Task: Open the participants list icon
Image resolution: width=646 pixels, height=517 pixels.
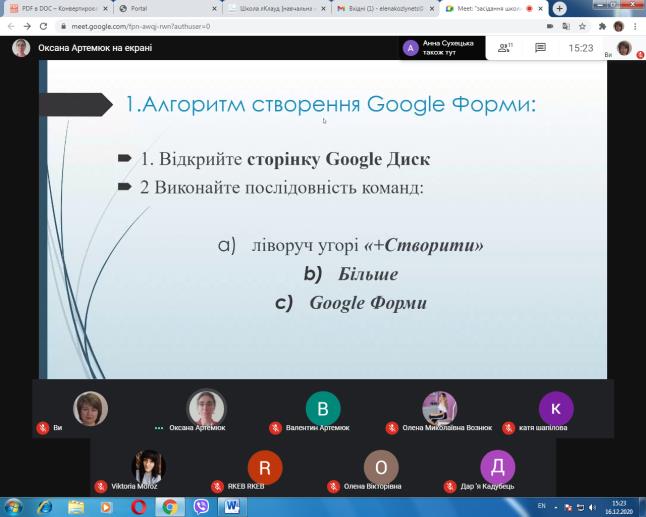Action: pyautogui.click(x=505, y=47)
